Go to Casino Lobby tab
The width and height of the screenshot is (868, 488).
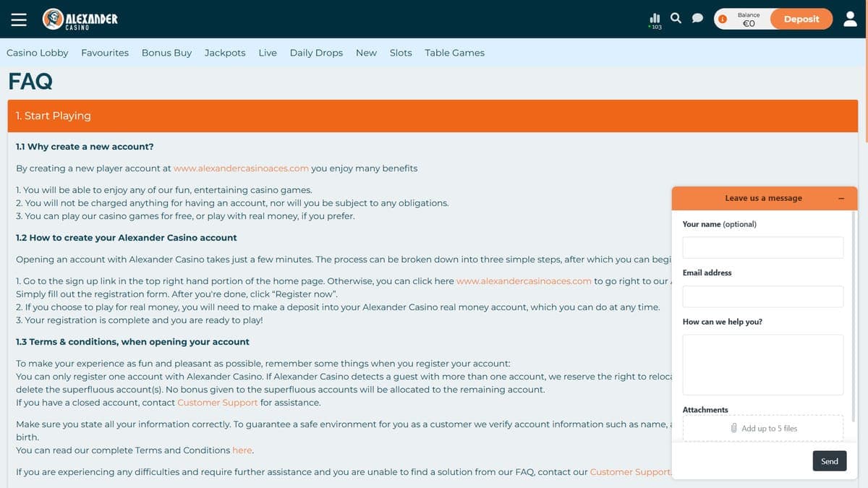pos(38,53)
